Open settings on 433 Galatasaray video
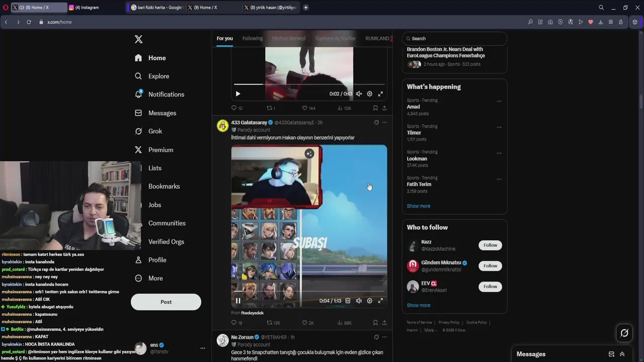Viewport: 644px width, 362px height. [x=369, y=301]
